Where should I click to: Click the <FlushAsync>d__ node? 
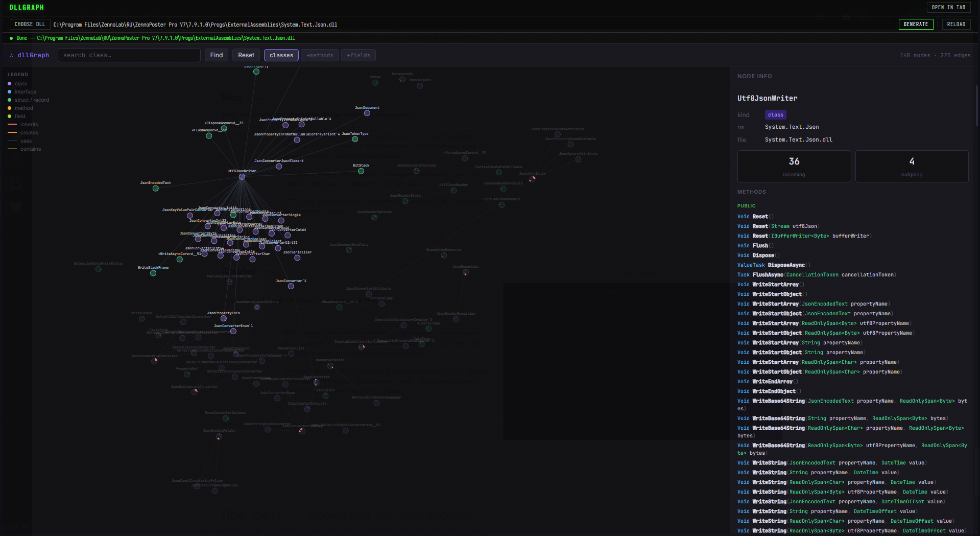pos(209,136)
